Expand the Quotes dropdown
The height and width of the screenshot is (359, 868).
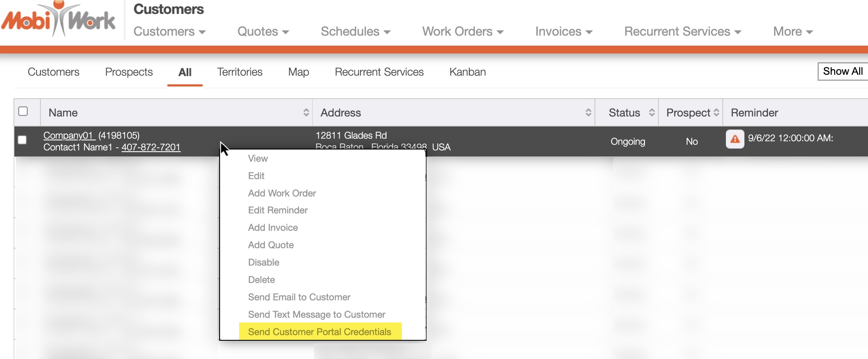point(263,32)
